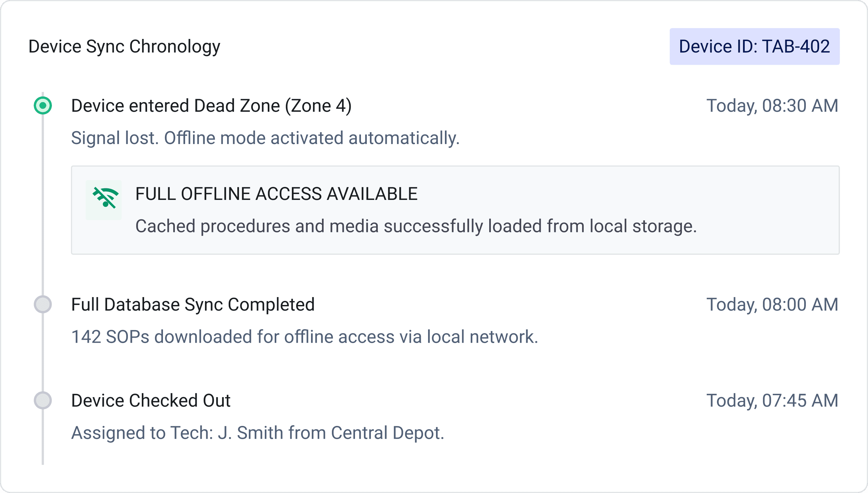Click the Today, 08:30 AM timestamp

(772, 106)
